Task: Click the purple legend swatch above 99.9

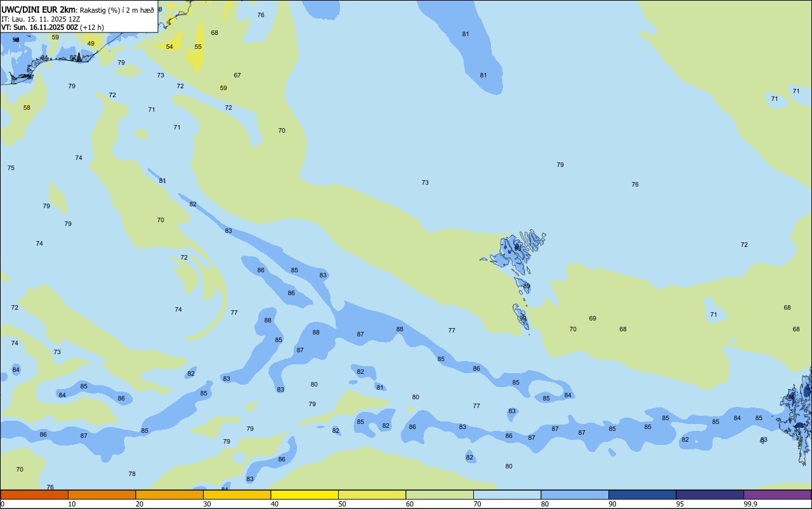Action: pyautogui.click(x=777, y=494)
